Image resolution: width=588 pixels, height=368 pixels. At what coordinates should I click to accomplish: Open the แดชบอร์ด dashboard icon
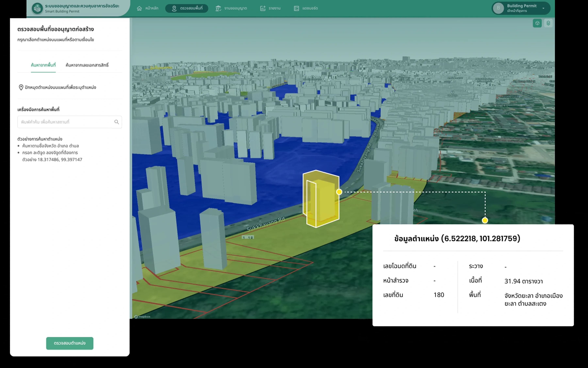(x=296, y=8)
